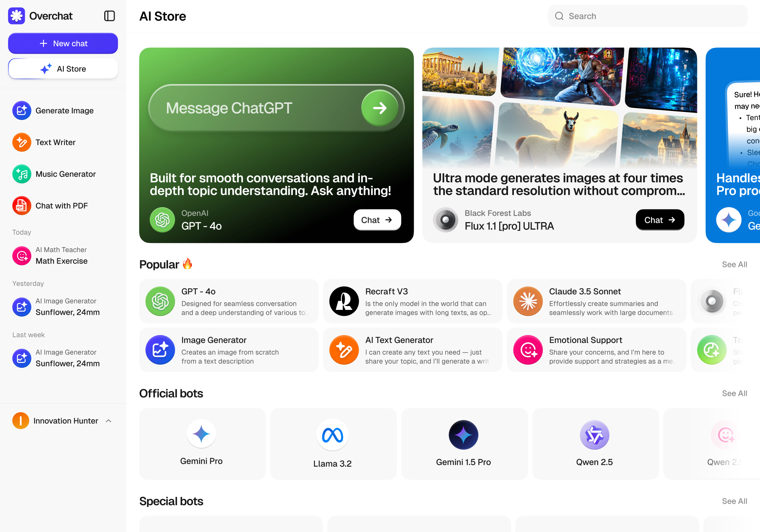Image resolution: width=760 pixels, height=532 pixels.
Task: Select the Gemini Pro official bot
Action: [202, 443]
